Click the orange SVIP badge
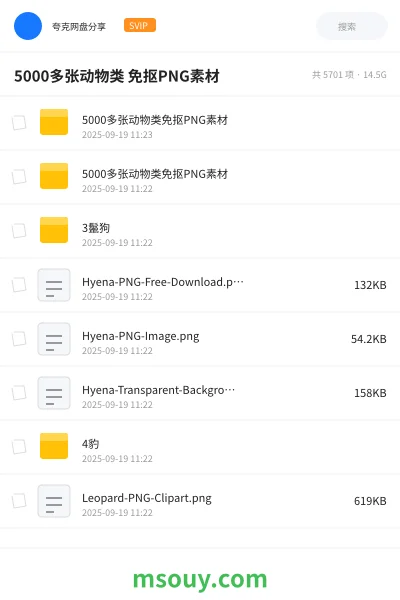Screen dimensions: 400x600 (x=140, y=25)
